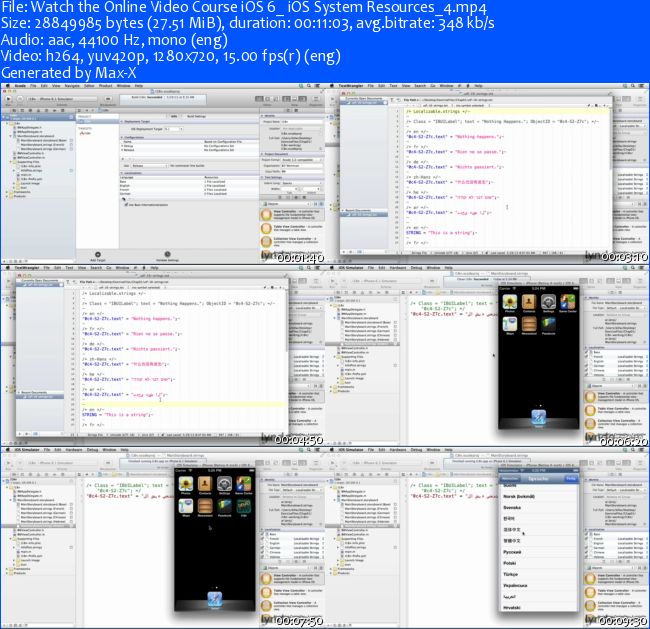
Task: Click Xcode Run button in 00:01:40 frame
Action: (x=8, y=99)
